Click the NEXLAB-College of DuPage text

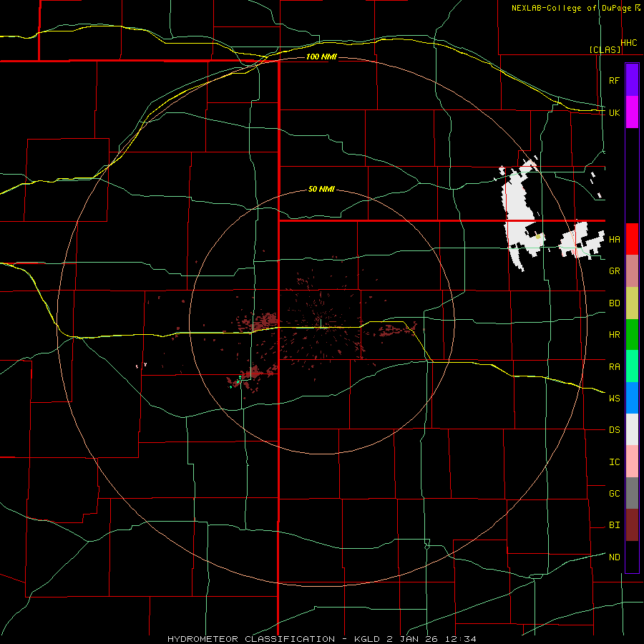(x=571, y=8)
